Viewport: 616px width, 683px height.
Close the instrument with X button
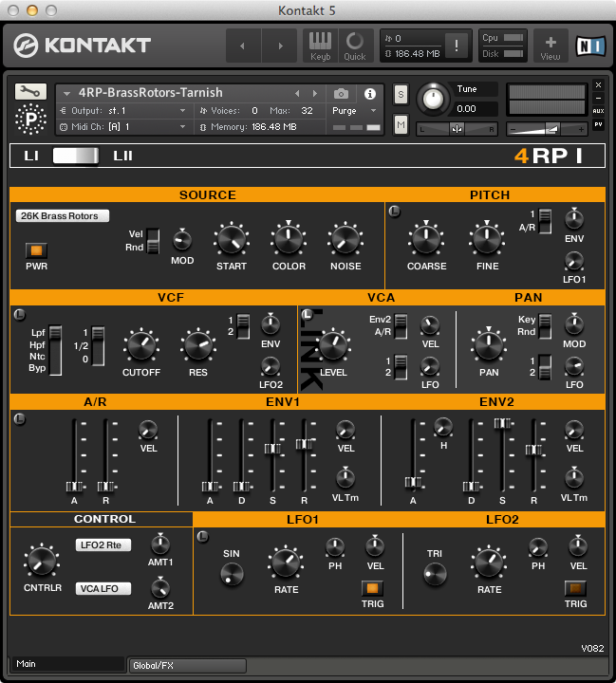pos(599,84)
